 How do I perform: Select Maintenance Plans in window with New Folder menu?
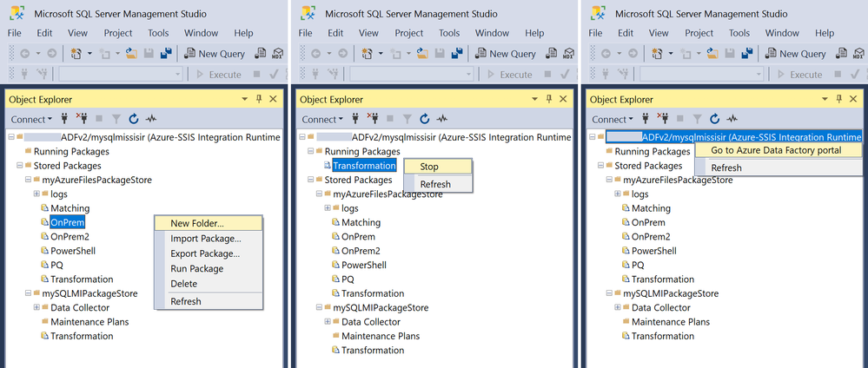(x=89, y=321)
